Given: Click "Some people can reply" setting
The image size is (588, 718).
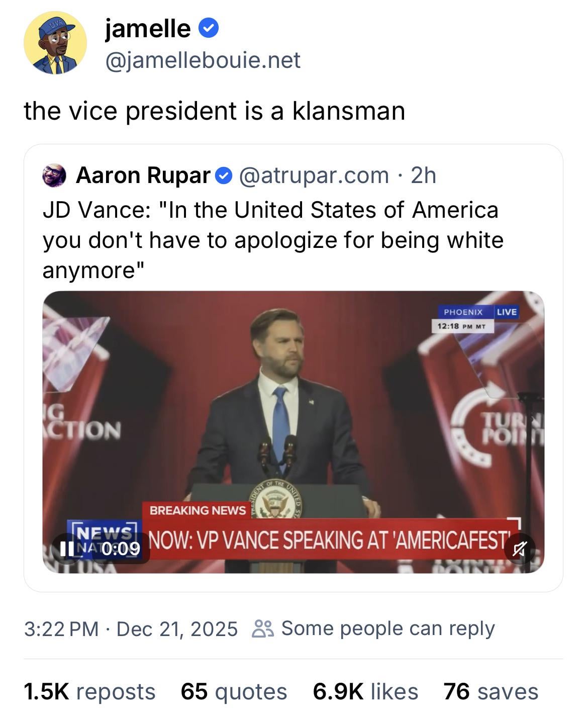Looking at the screenshot, I should point(388,629).
